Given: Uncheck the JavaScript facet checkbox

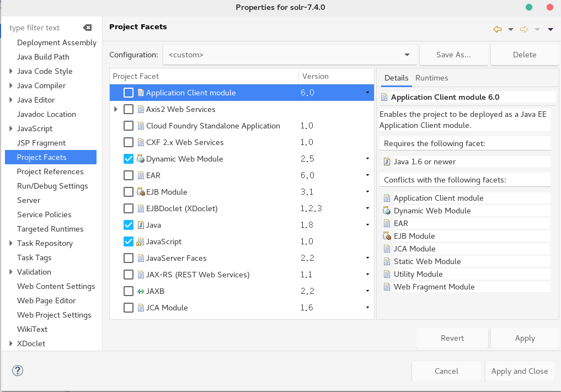Looking at the screenshot, I should click(x=129, y=241).
